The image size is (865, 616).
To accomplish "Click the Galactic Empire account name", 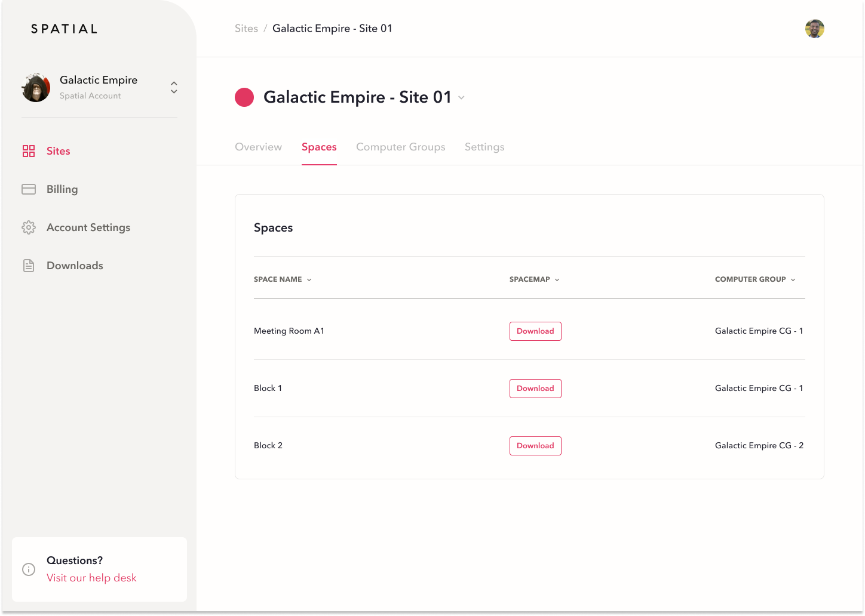I will tap(99, 80).
